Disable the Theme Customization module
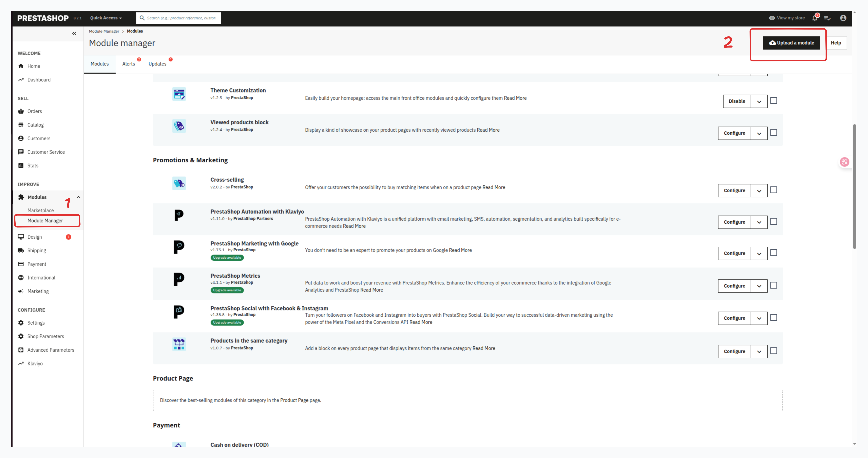868x458 pixels. point(737,101)
